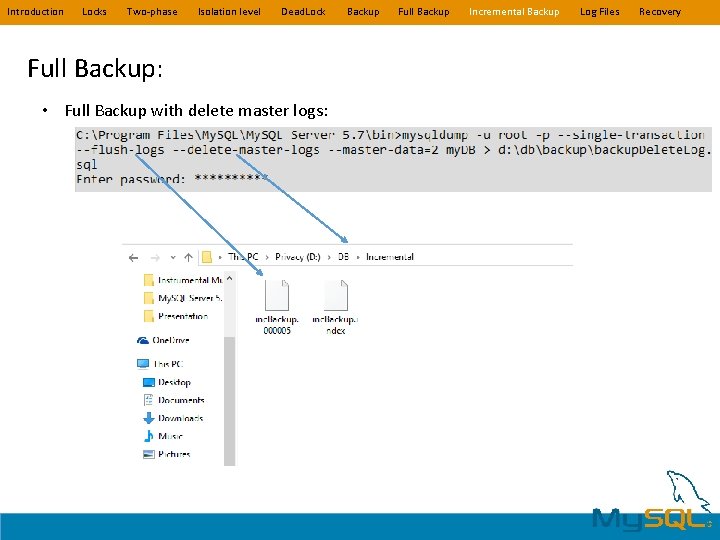Open the recent locations dropdown arrow
720x540 pixels.
[173, 258]
